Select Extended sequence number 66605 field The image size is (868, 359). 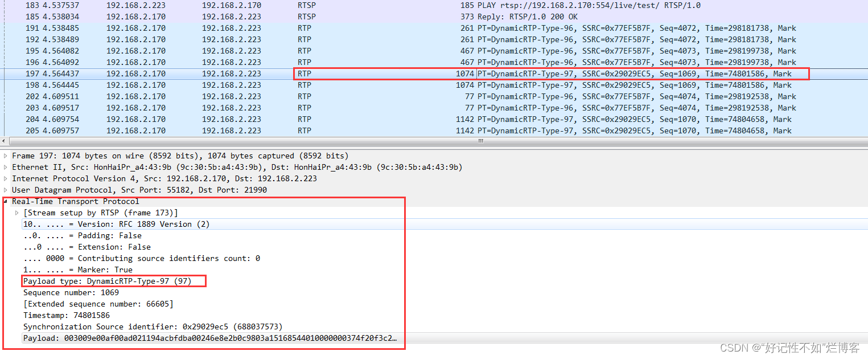[98, 304]
